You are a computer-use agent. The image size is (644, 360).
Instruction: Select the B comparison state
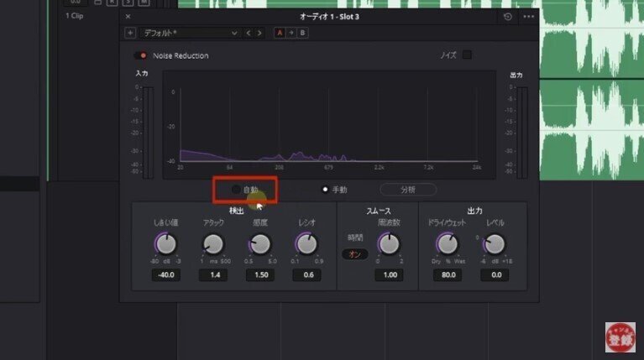tap(303, 33)
